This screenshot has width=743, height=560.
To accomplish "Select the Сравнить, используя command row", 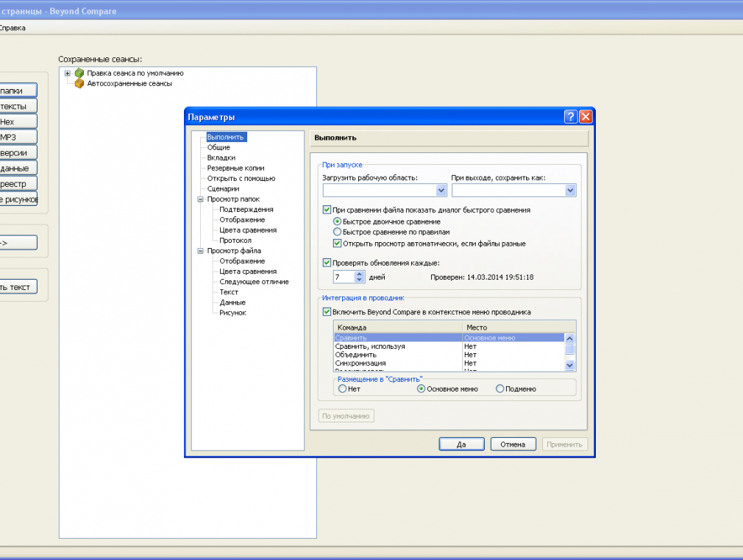I will 449,347.
